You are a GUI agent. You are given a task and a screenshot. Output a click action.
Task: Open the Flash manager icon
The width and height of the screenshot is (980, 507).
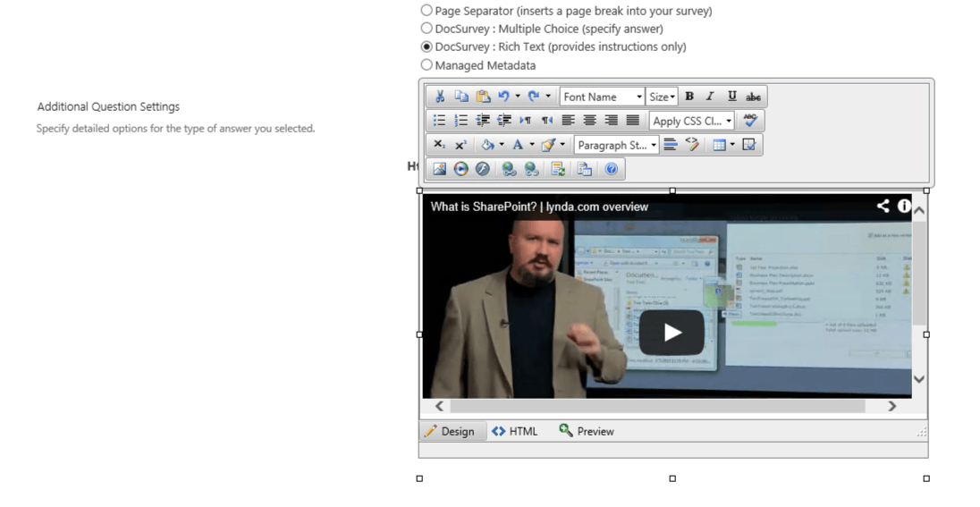tap(483, 169)
